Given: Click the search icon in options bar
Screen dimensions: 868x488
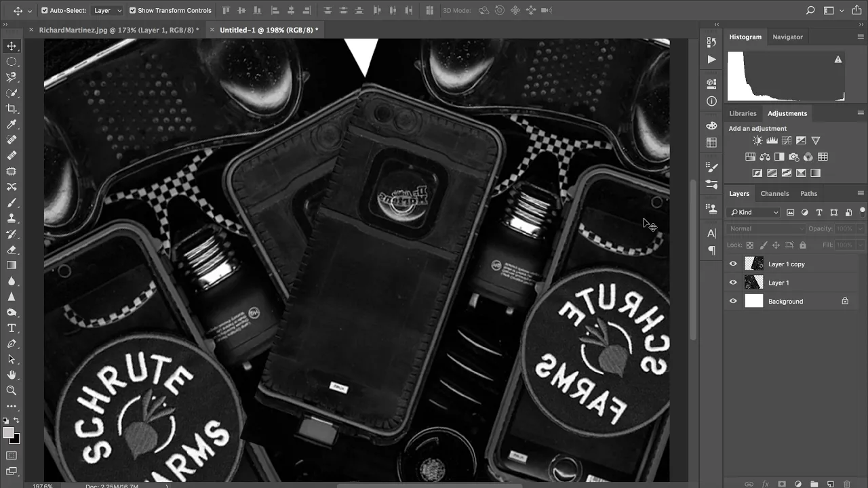Looking at the screenshot, I should pyautogui.click(x=810, y=10).
